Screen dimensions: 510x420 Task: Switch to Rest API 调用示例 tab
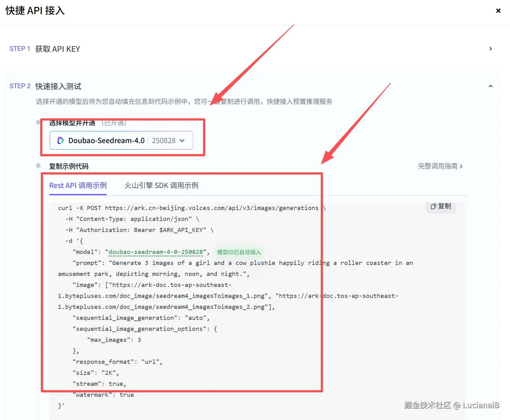[78, 186]
